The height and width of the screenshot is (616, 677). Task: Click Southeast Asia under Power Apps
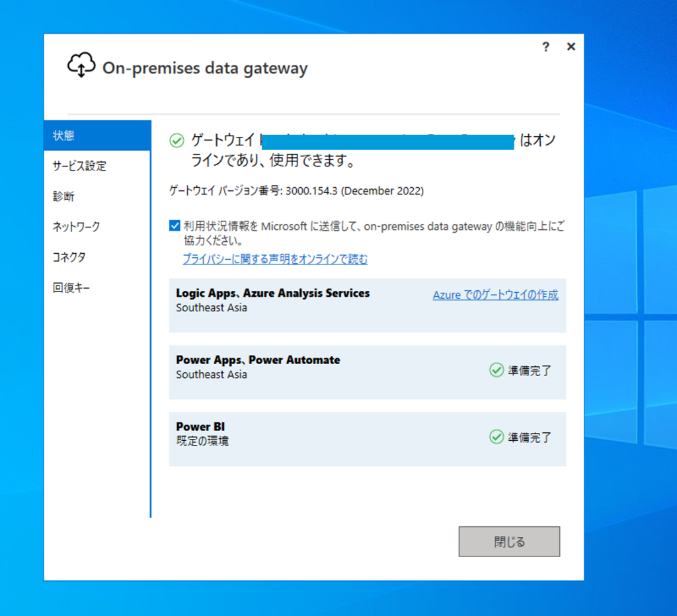point(212,375)
